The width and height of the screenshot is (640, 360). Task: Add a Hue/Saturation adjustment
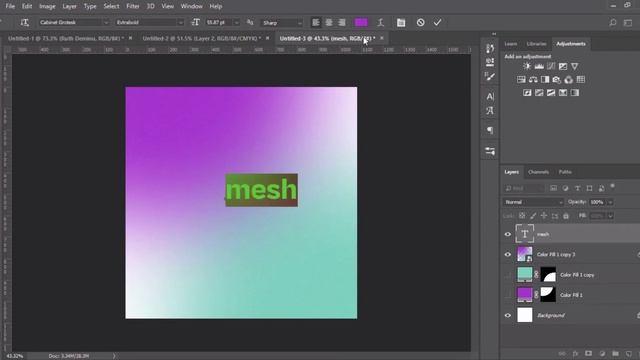tap(521, 80)
